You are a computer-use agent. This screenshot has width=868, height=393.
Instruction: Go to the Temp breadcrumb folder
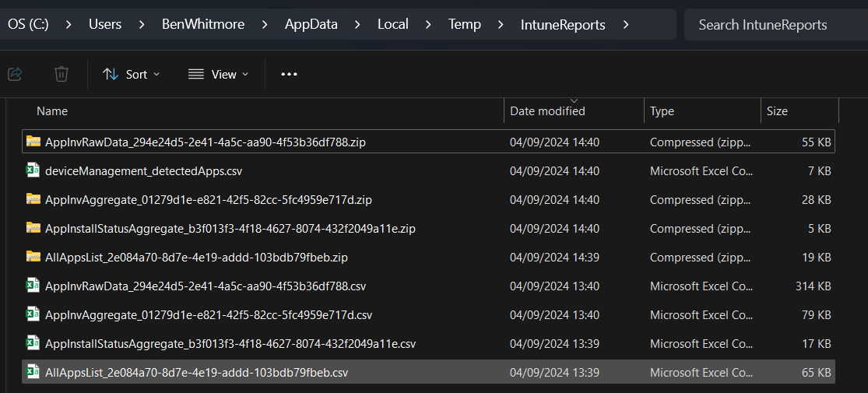465,24
